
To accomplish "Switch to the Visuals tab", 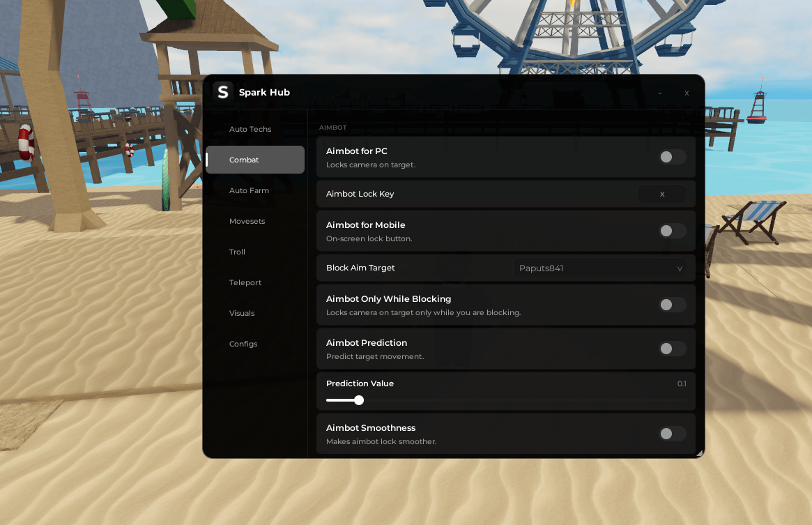I will click(x=255, y=313).
